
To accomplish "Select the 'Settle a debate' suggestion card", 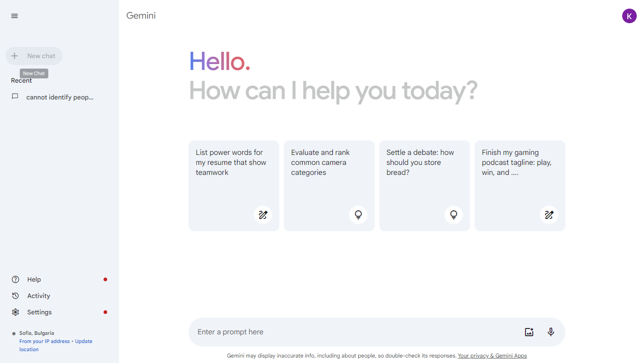I will 425,186.
